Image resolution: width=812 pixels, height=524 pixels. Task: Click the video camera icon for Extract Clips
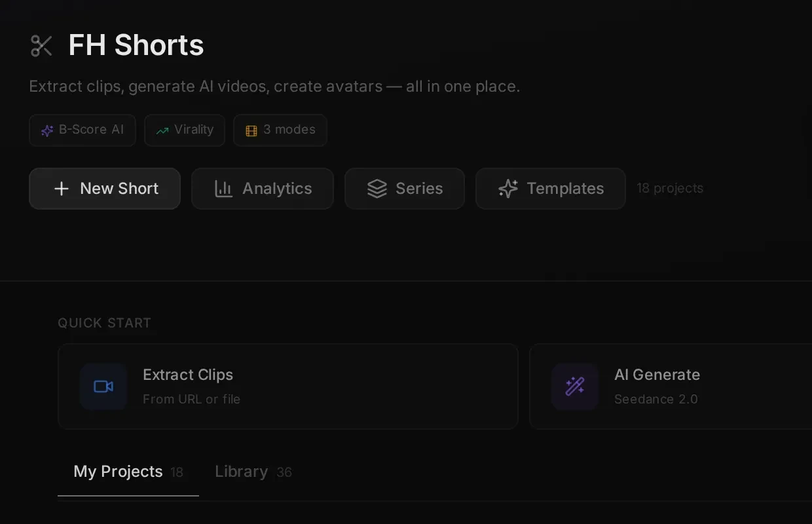tap(103, 386)
